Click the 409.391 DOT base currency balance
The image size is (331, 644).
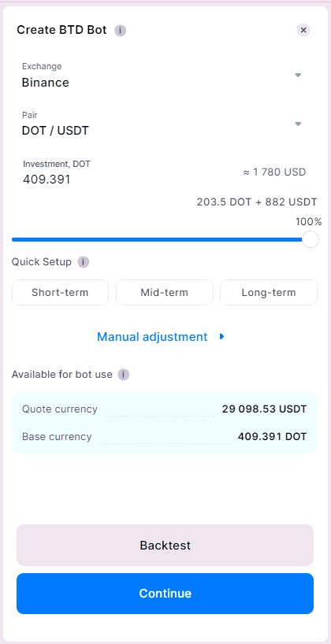(x=272, y=437)
